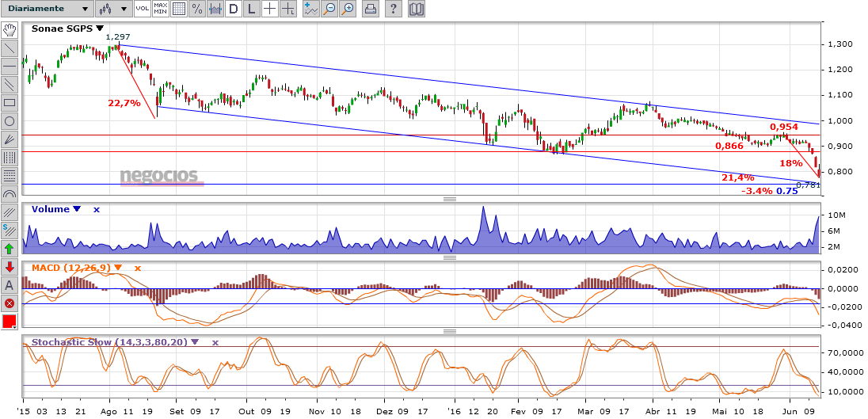868x419 pixels.
Task: Open the Diariamente period dropdown
Action: click(x=47, y=9)
